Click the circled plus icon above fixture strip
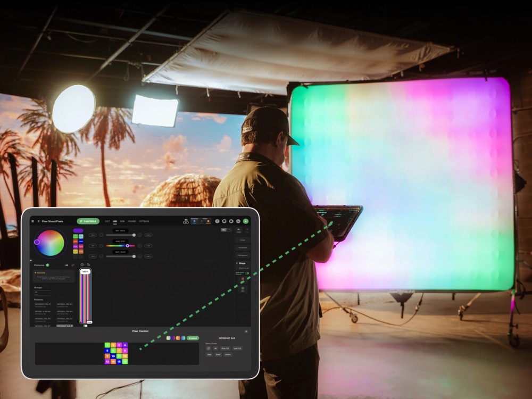Image resolution: width=532 pixels, height=399 pixels. [x=82, y=264]
